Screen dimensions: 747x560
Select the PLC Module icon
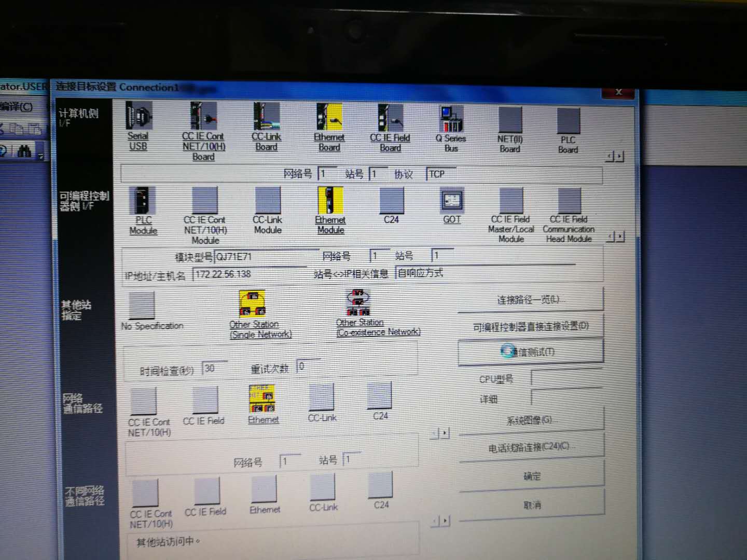pyautogui.click(x=143, y=201)
